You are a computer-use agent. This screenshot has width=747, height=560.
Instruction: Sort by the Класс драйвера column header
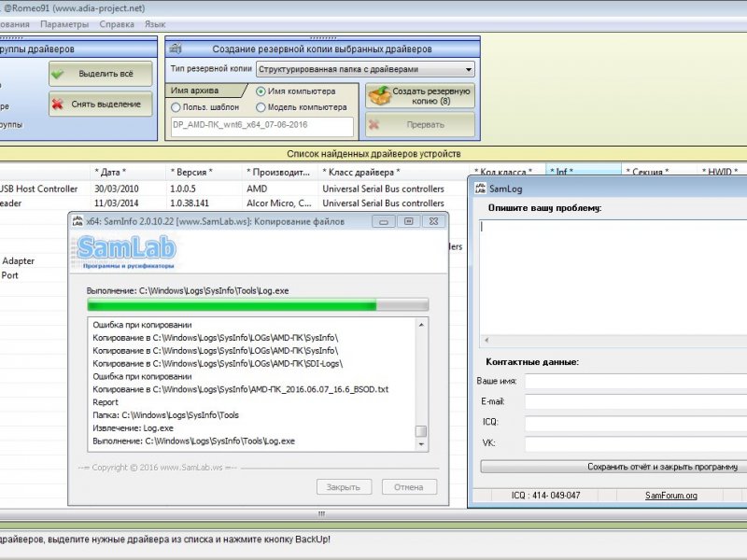(393, 172)
